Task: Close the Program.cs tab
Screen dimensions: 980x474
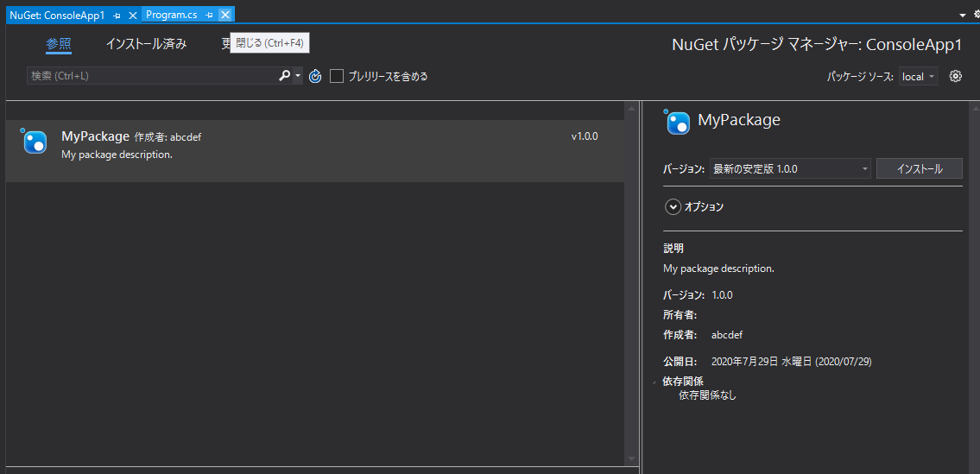Action: [225, 15]
